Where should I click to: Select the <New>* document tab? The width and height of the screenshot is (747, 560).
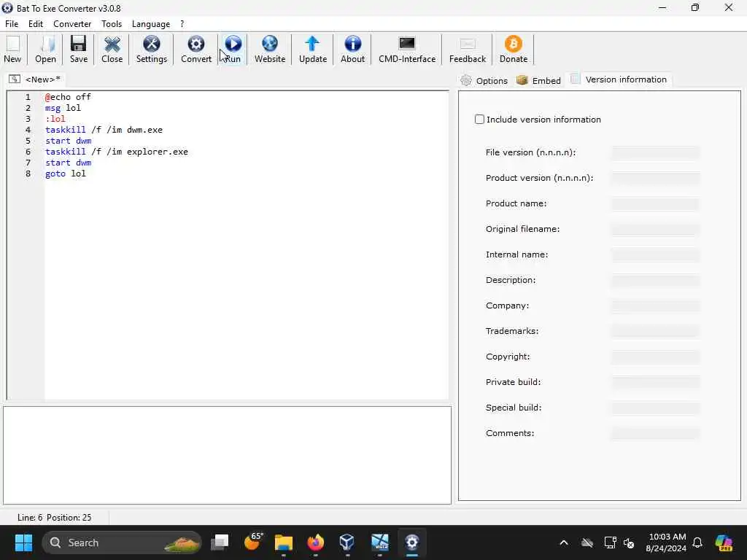(35, 79)
